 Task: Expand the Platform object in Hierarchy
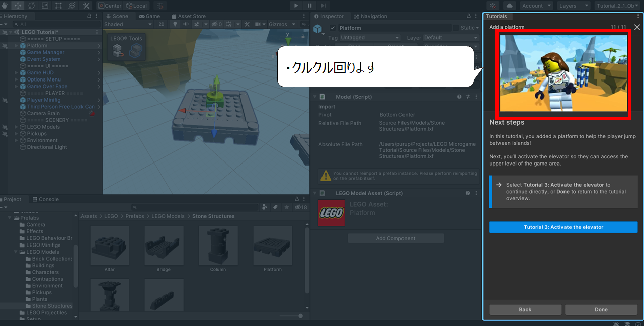pos(16,46)
